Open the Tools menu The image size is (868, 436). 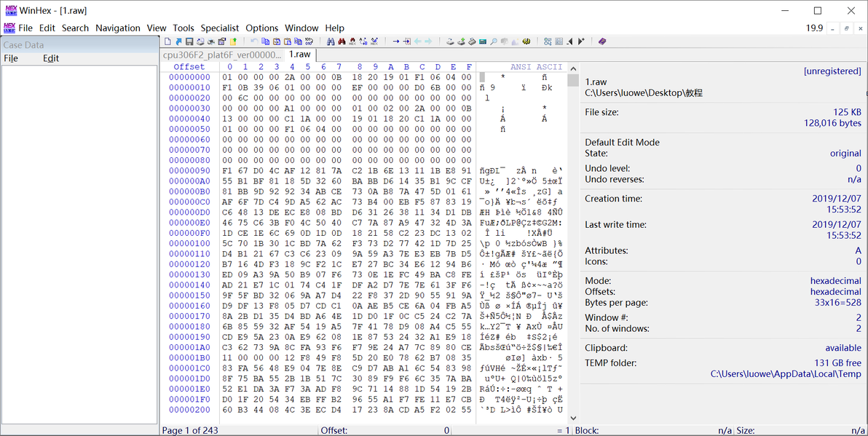tap(184, 28)
